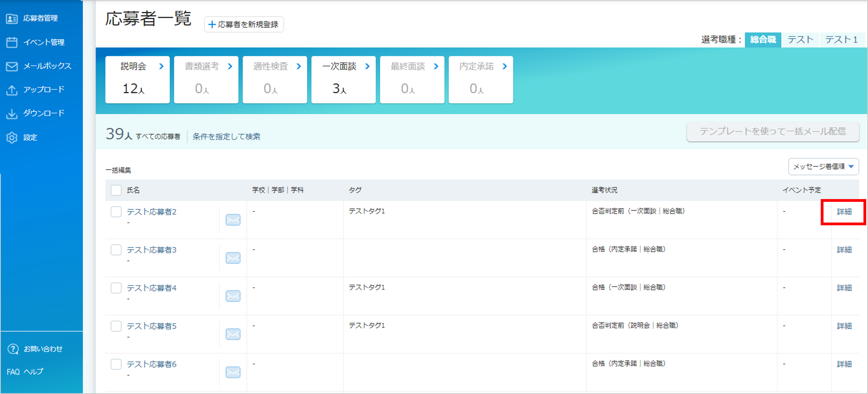This screenshot has height=394, width=868.
Task: Click the mail envelope icon for テスト応募者2
Action: 233,220
